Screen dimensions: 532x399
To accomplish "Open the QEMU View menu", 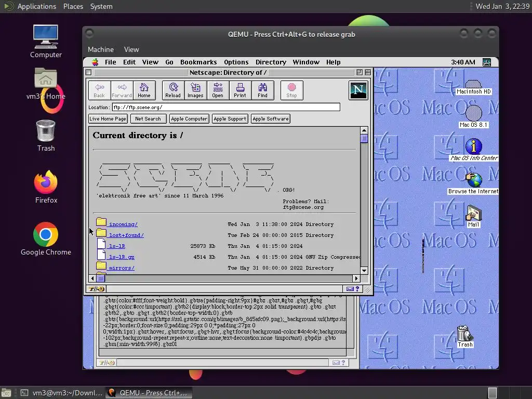I will tap(131, 49).
